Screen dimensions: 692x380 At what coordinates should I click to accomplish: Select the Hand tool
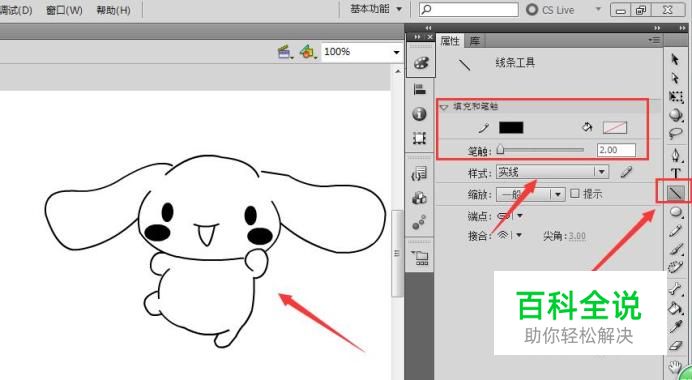coord(674,367)
